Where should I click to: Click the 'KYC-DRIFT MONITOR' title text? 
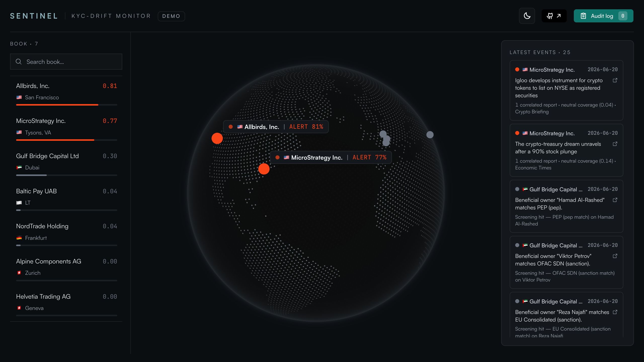tap(111, 16)
